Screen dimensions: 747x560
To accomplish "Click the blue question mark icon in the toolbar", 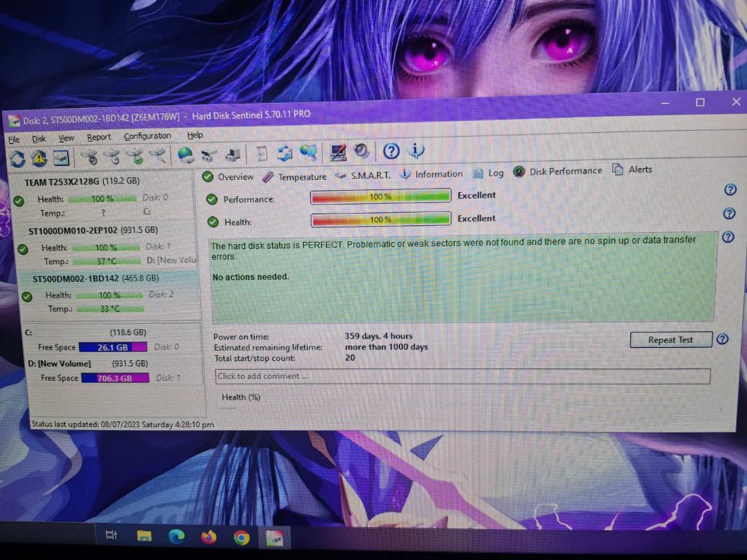I will point(391,151).
